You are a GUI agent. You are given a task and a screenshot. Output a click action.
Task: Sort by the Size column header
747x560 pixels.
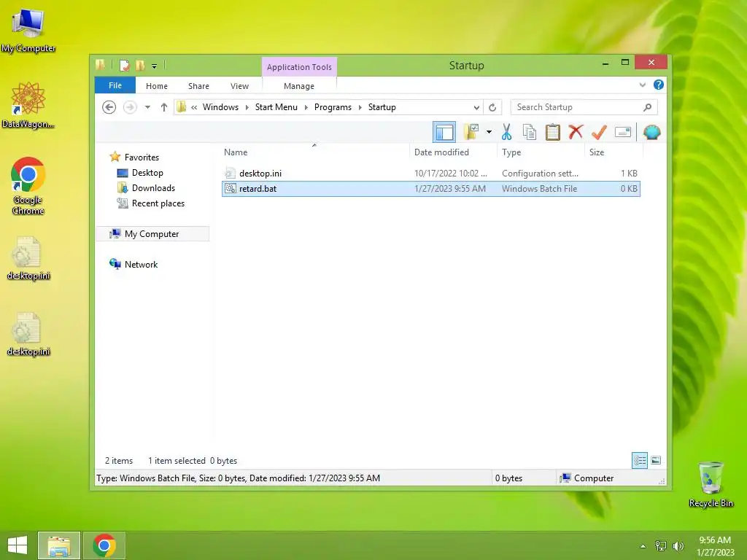[x=614, y=152]
